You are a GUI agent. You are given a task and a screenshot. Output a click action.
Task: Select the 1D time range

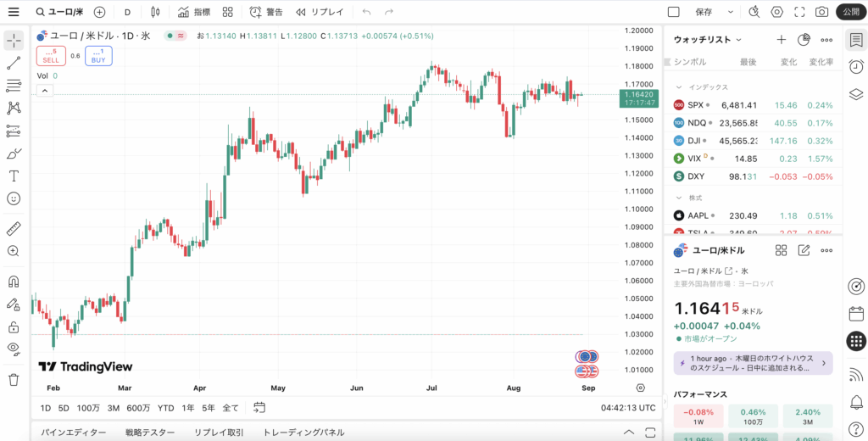[46, 408]
